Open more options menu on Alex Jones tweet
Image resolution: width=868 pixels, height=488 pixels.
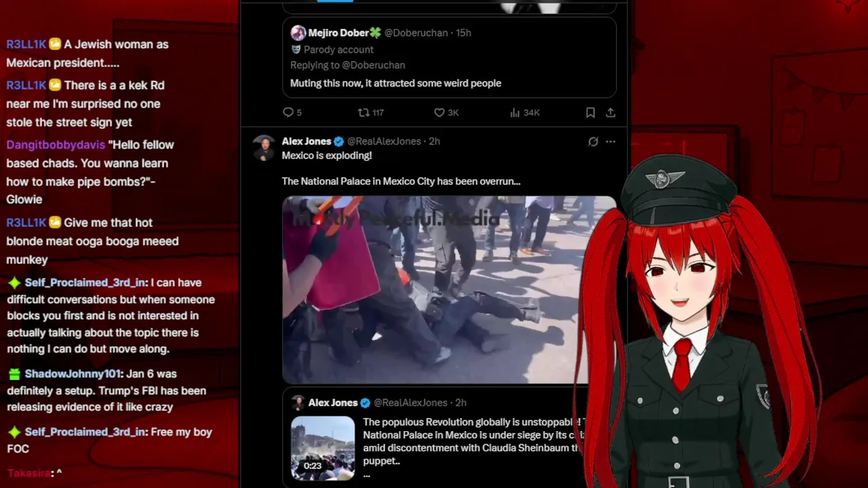[610, 142]
